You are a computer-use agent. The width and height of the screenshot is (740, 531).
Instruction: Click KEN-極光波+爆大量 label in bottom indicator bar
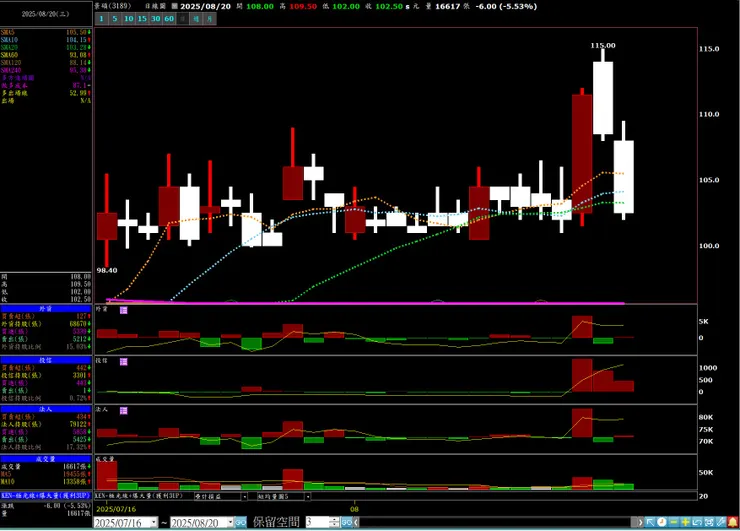coord(138,497)
